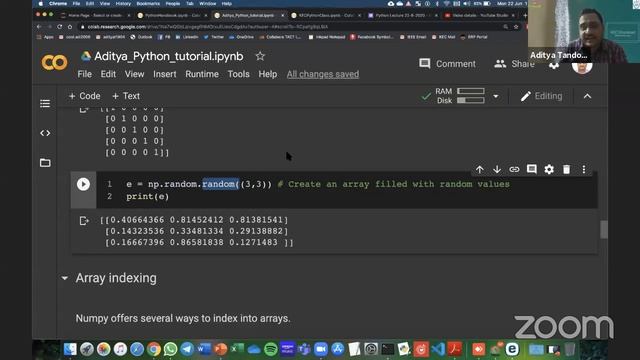Switch to the Aditya_Python_tutorial.ipynb browser tab
The image size is (640, 360).
point(248,16)
